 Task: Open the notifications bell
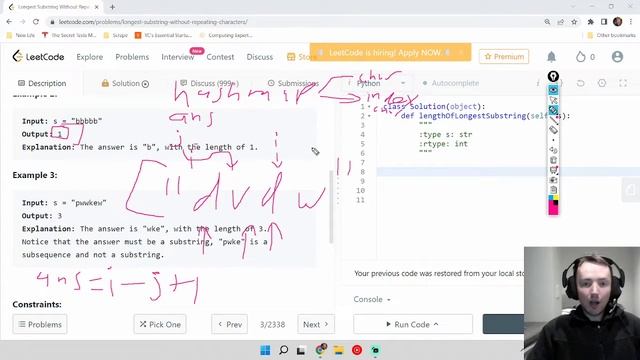tap(551, 57)
